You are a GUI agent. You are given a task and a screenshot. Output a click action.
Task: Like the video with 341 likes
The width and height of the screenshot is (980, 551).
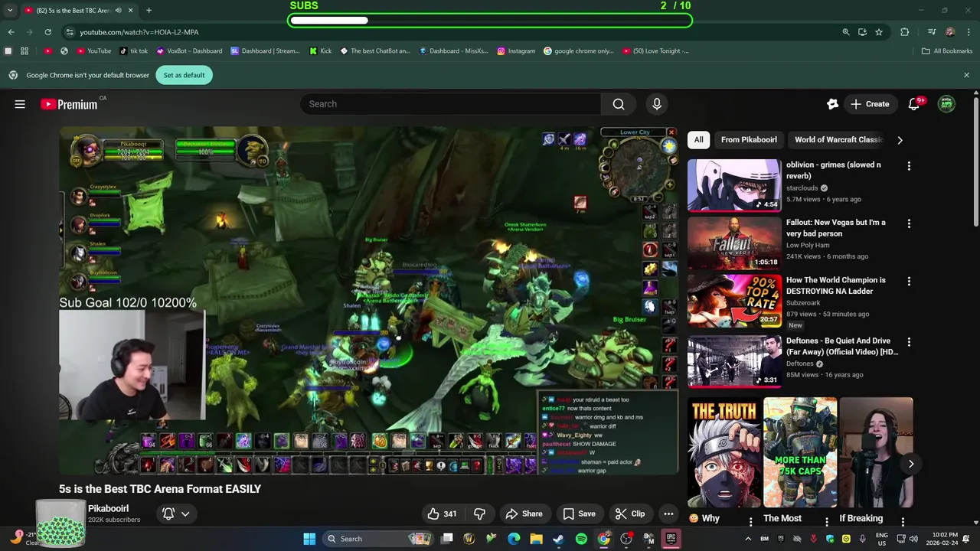[x=443, y=514]
